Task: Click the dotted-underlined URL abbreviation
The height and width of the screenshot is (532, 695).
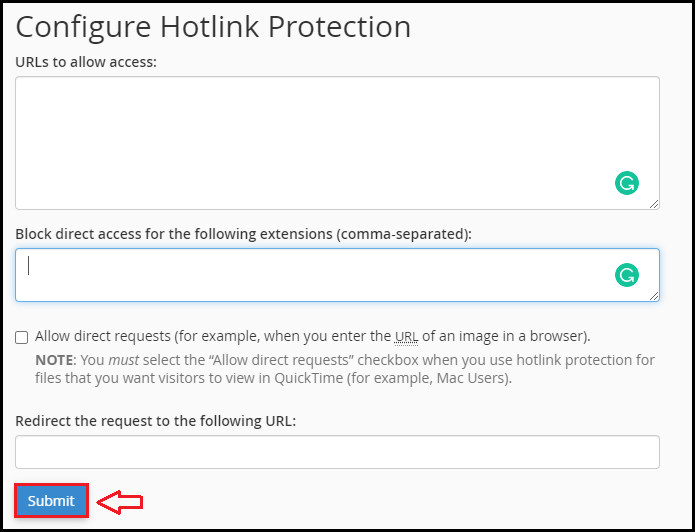Action: point(406,336)
